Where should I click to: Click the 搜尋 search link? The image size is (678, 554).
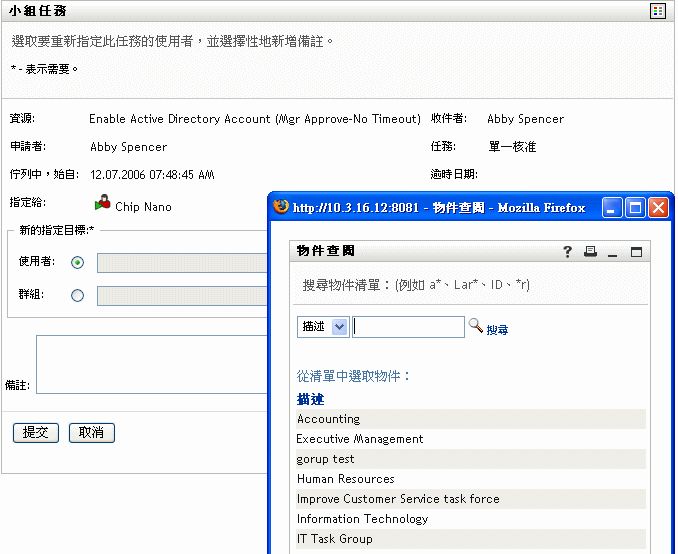497,330
